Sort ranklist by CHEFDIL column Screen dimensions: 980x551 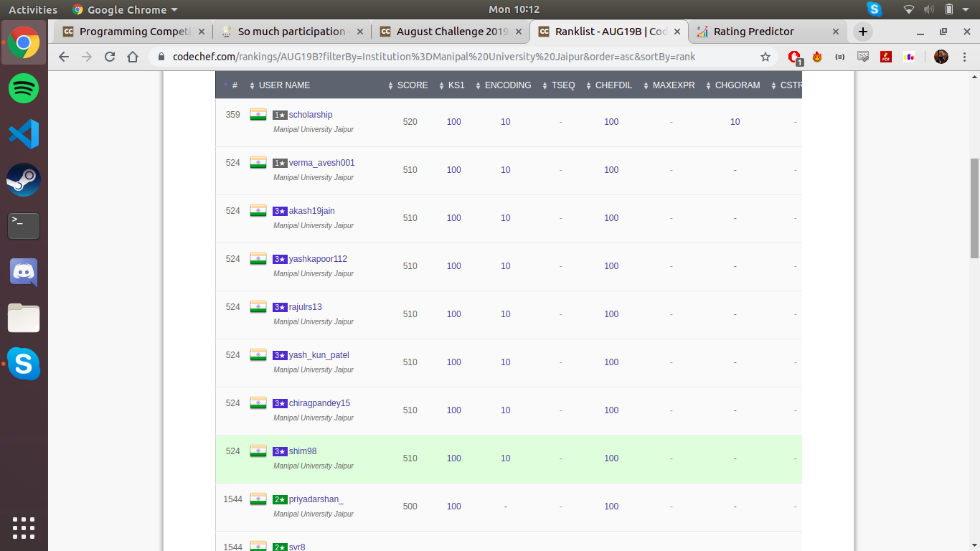pyautogui.click(x=608, y=85)
